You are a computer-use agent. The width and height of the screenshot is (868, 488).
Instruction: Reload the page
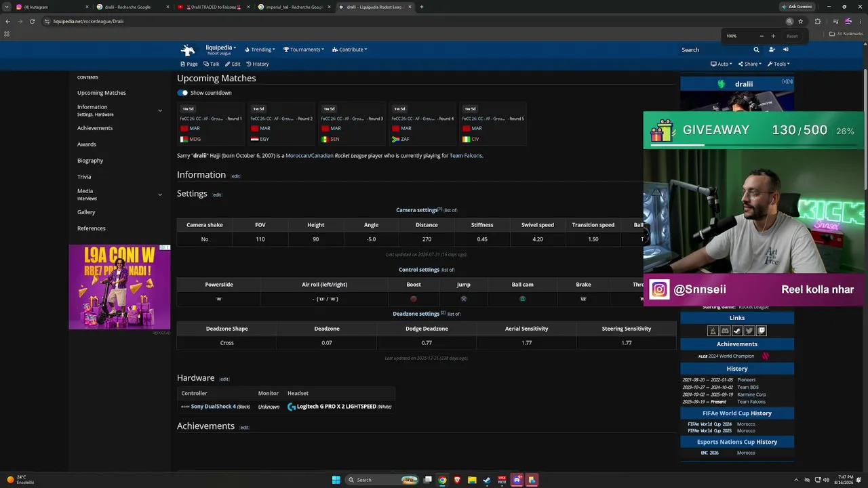[x=32, y=21]
